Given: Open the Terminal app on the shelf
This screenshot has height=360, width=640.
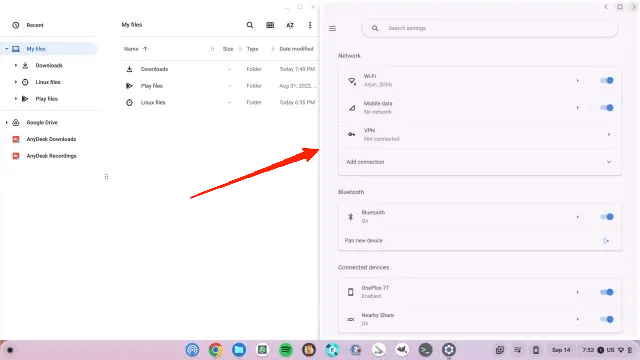Looking at the screenshot, I should point(425,350).
